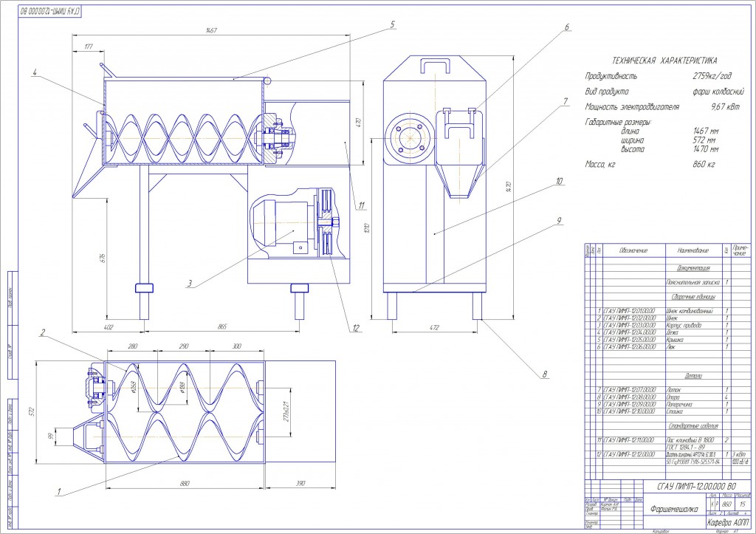Click the "Сборочные единицы" section heading

pos(693,297)
